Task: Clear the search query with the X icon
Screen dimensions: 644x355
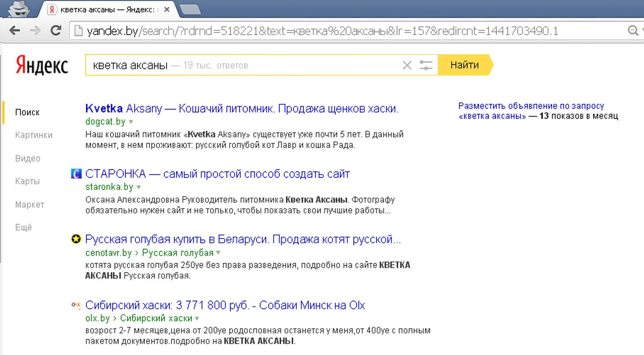Action: (x=407, y=66)
